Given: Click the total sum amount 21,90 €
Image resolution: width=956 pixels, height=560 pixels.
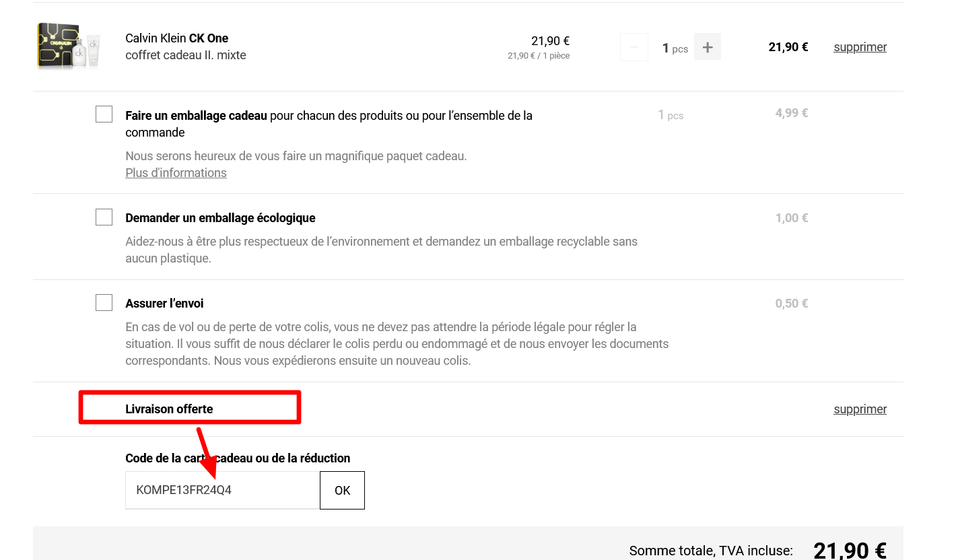Looking at the screenshot, I should [850, 551].
